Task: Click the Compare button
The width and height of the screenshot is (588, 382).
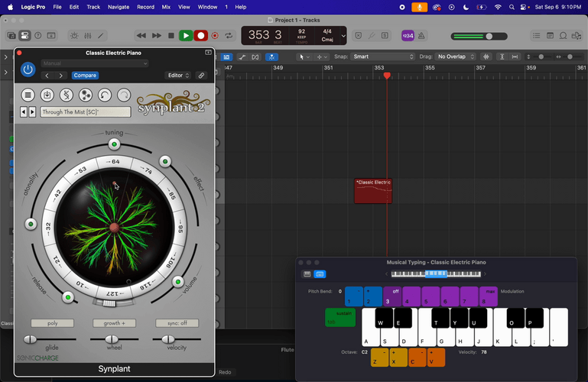Action: (x=85, y=76)
